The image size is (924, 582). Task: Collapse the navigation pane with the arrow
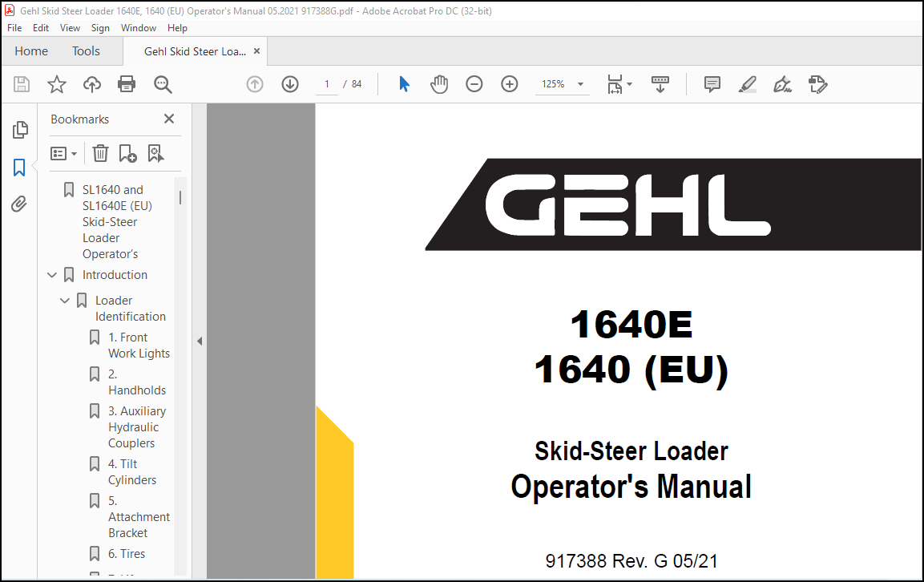coord(200,341)
